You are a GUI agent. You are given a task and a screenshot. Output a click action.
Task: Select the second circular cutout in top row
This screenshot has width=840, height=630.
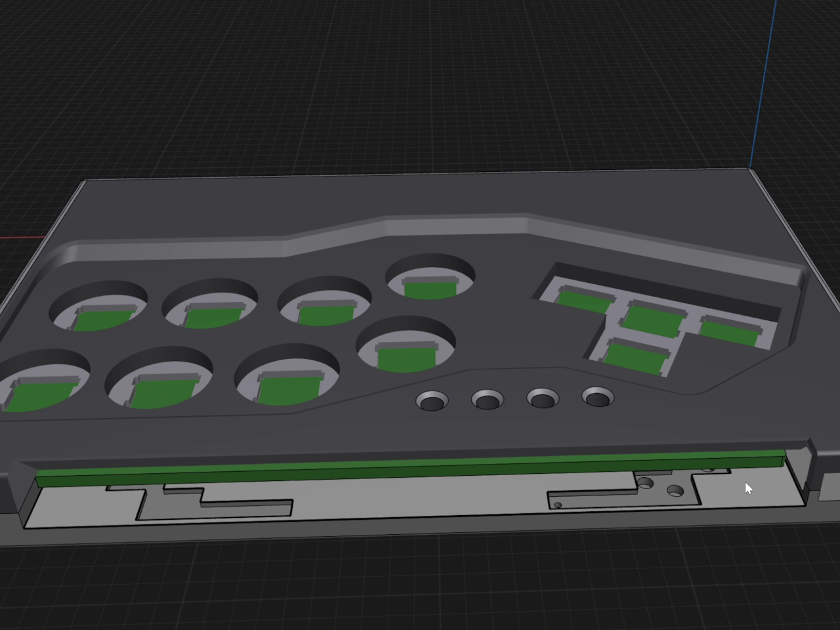210,304
